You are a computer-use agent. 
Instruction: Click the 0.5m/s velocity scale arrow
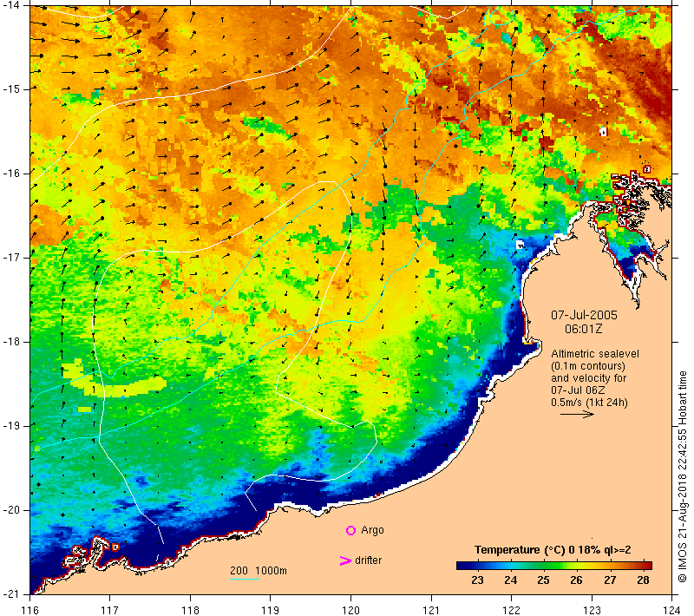(577, 415)
